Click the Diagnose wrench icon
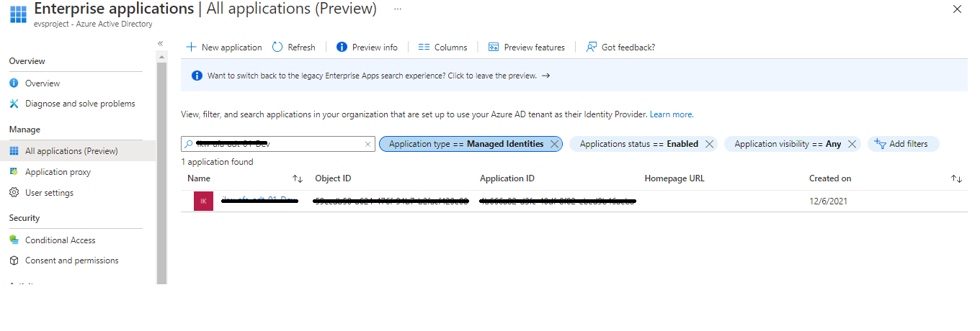The width and height of the screenshot is (980, 331). pos(14,104)
